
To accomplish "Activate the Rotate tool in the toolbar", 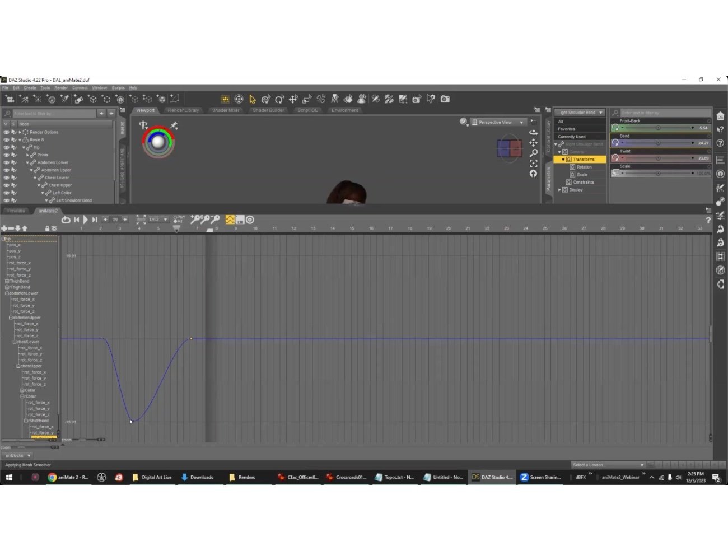I will point(279,100).
